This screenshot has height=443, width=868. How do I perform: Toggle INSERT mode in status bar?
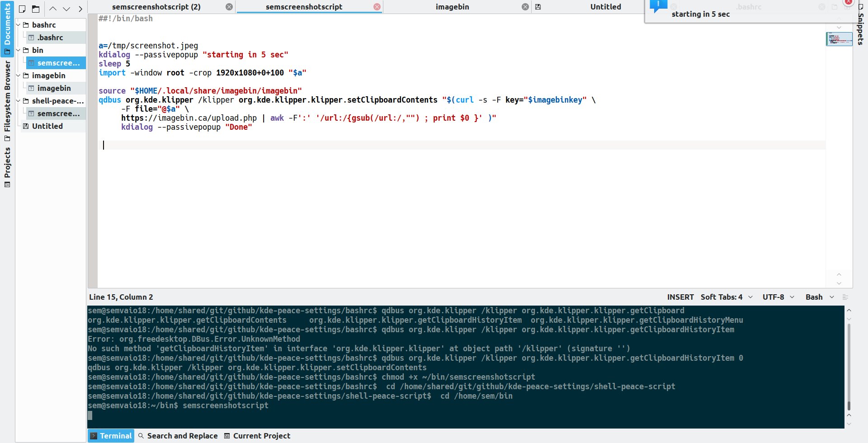(680, 297)
